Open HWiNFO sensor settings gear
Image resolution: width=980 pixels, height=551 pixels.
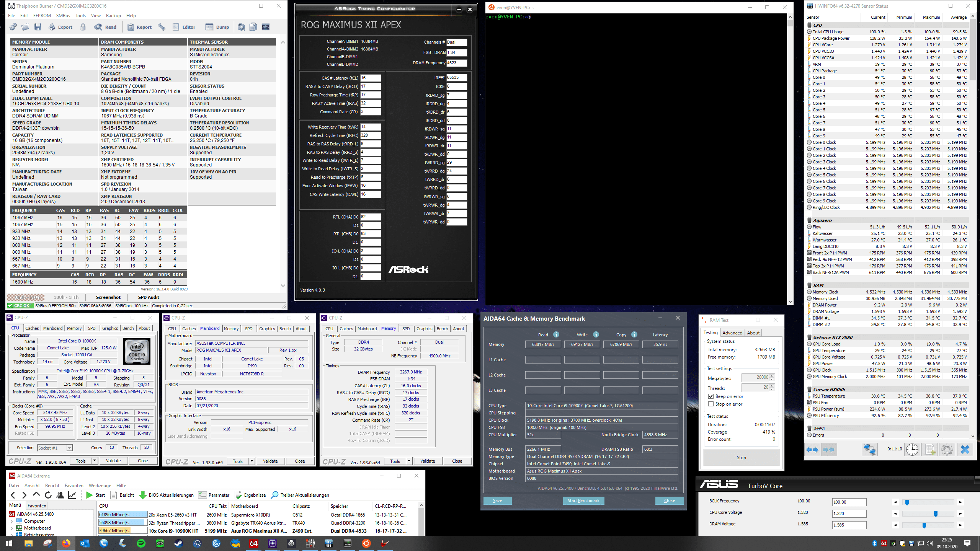[947, 449]
